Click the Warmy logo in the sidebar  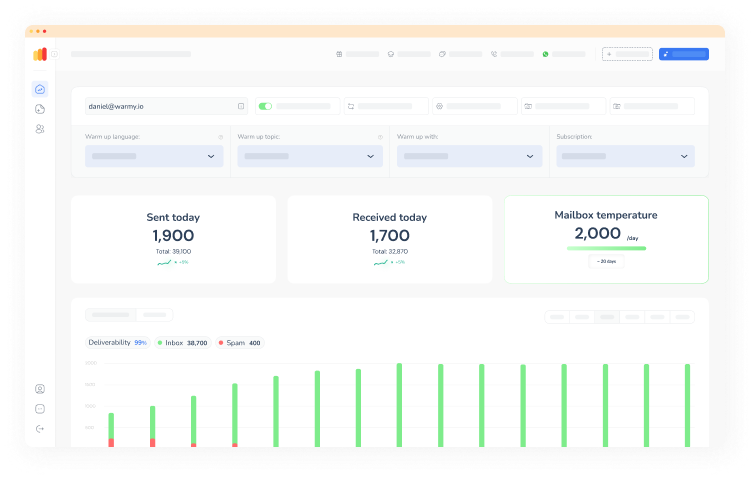point(39,54)
